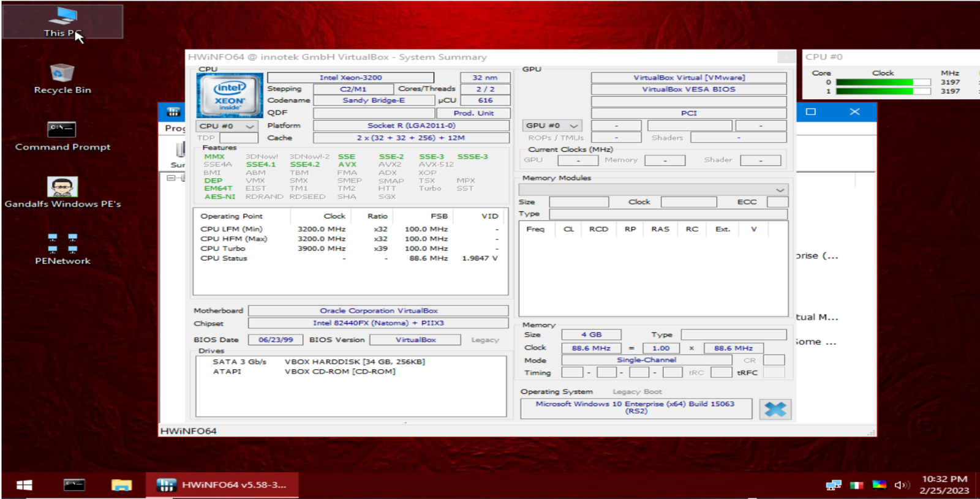Click the RAS column header in memory table

point(660,229)
